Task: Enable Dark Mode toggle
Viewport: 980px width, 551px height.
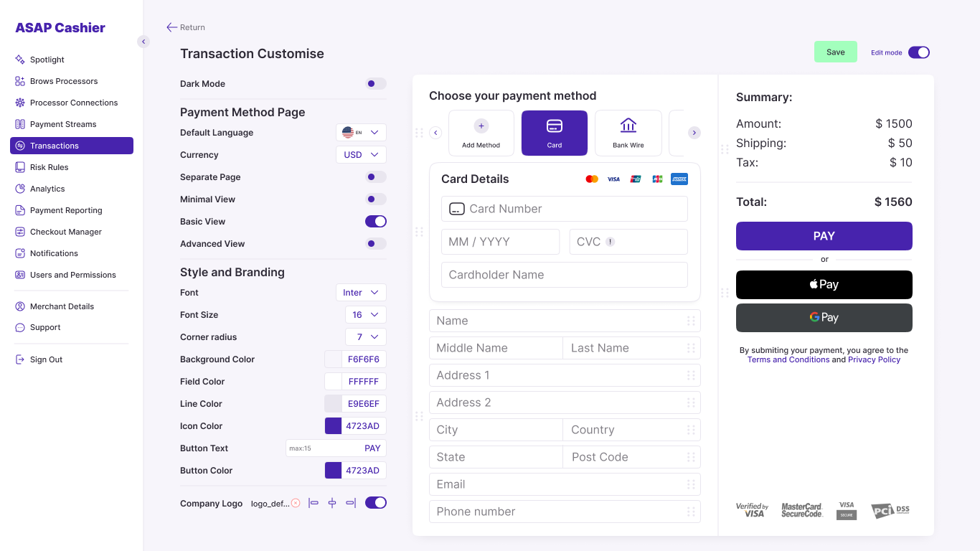Action: click(x=376, y=84)
